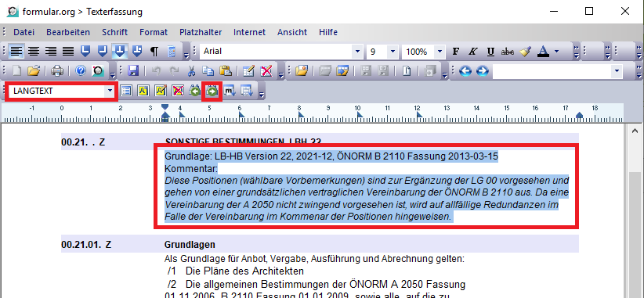Open the Bearbeiten menu
The height and width of the screenshot is (298, 644).
pos(68,32)
